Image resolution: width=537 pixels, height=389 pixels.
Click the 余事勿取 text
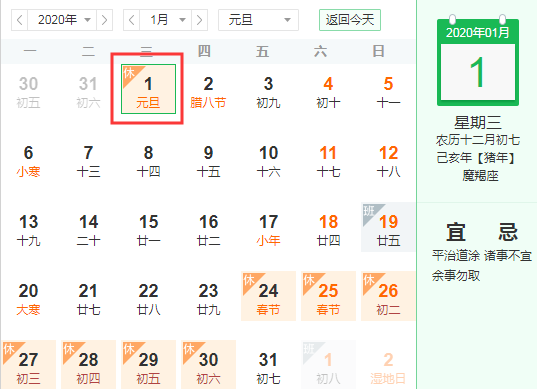tap(455, 276)
